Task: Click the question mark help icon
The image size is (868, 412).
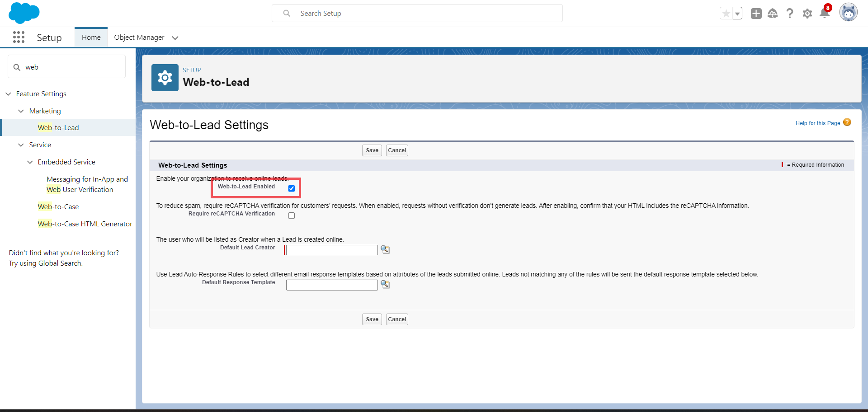Action: click(790, 14)
